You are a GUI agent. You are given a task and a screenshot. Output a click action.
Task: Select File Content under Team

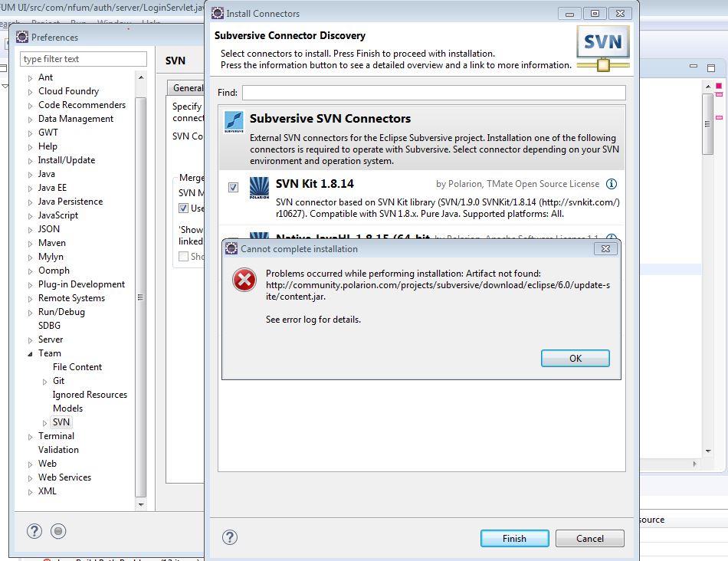[77, 367]
